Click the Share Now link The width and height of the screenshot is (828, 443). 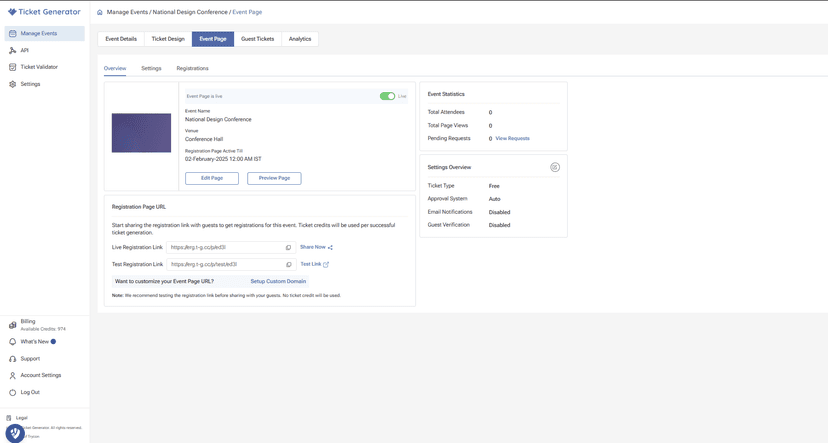coord(313,247)
